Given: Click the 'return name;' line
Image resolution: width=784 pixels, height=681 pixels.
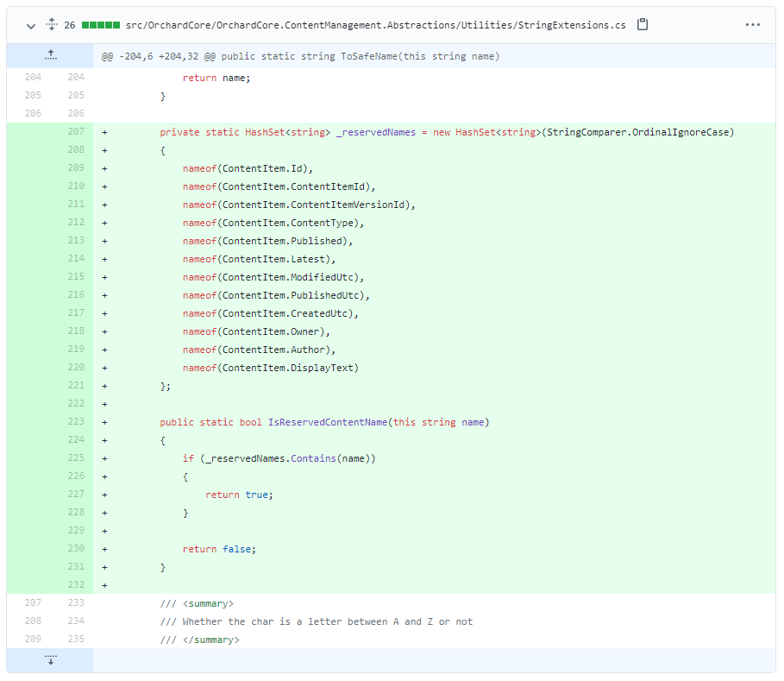Looking at the screenshot, I should point(216,78).
